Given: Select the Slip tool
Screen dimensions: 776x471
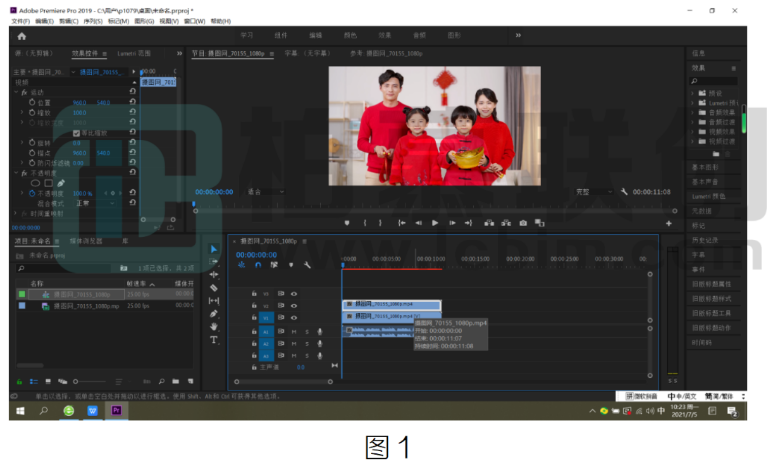Looking at the screenshot, I should click(x=214, y=300).
